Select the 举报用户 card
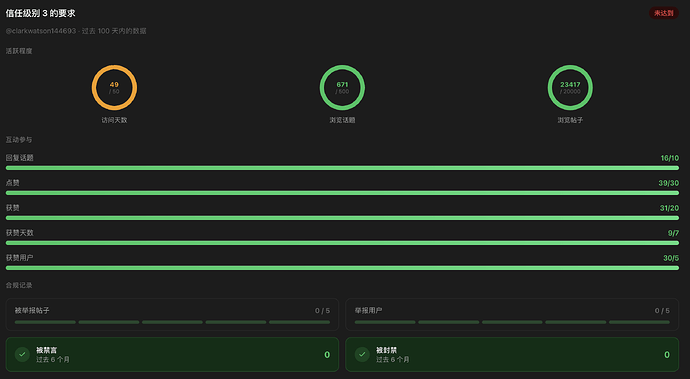Image resolution: width=690 pixels, height=379 pixels. coord(512,314)
